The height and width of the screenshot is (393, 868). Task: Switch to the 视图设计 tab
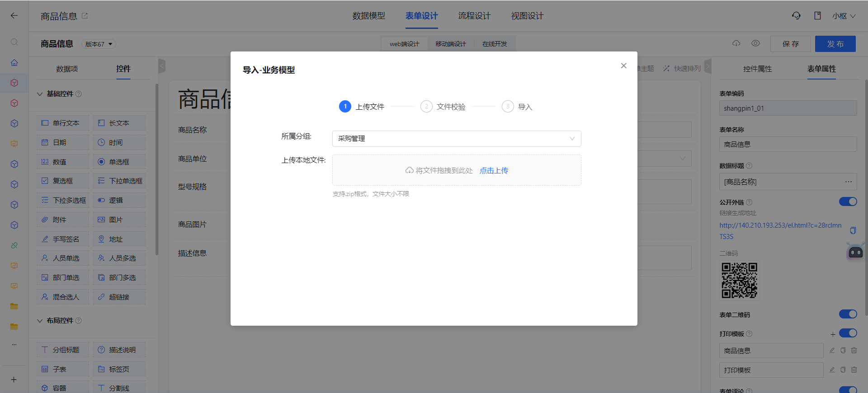[527, 16]
